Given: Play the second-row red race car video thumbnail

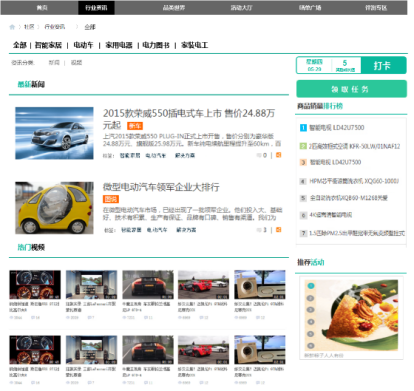Looking at the screenshot, I should click(203, 350).
